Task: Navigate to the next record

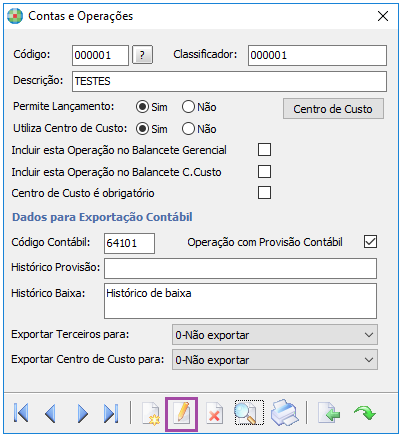Action: pos(82,414)
